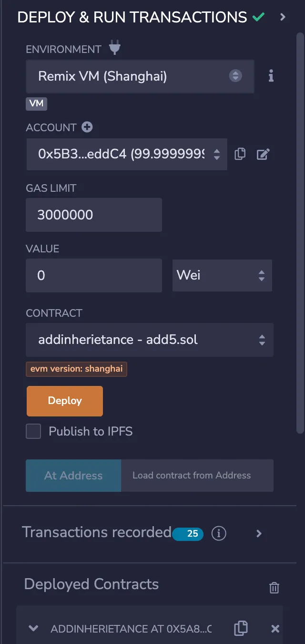305x644 pixels.
Task: Click the sign message edit icon
Action: click(x=263, y=154)
